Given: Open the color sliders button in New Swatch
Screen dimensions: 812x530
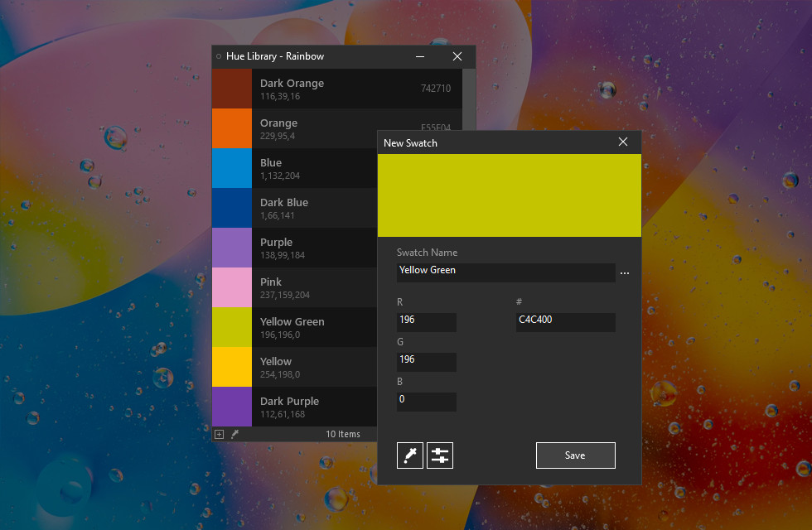Looking at the screenshot, I should coord(440,455).
